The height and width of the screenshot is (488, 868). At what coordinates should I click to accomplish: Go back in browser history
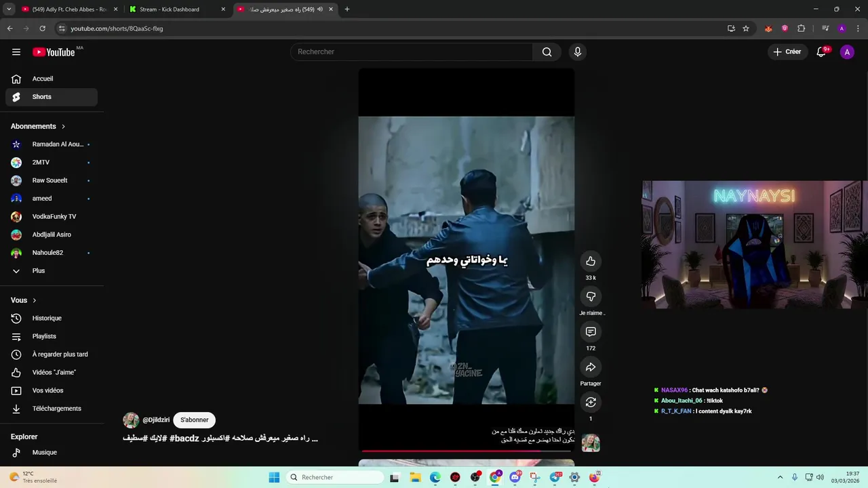coord(9,28)
